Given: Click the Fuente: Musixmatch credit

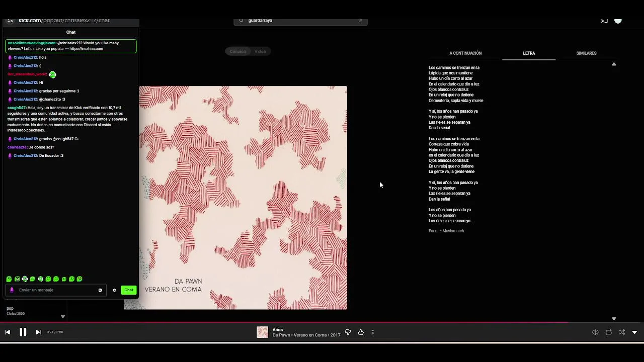Looking at the screenshot, I should (446, 231).
